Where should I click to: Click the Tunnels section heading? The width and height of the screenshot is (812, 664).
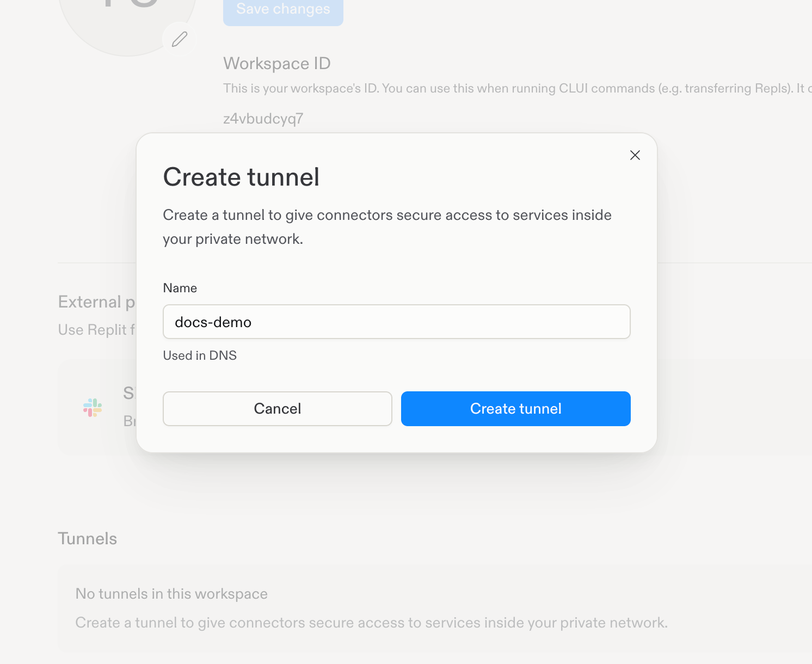pyautogui.click(x=88, y=538)
